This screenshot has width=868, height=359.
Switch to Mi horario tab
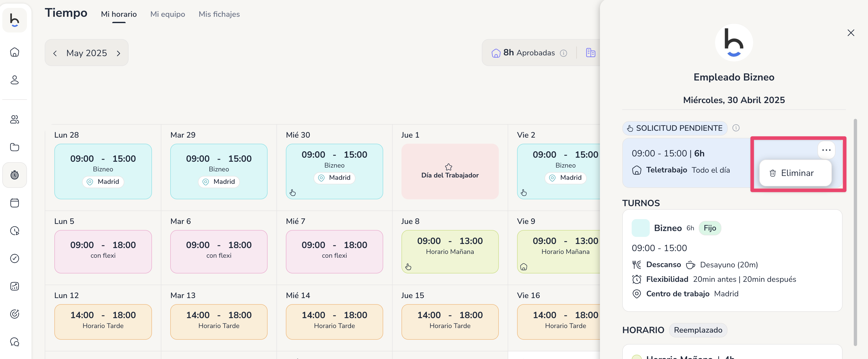(119, 14)
